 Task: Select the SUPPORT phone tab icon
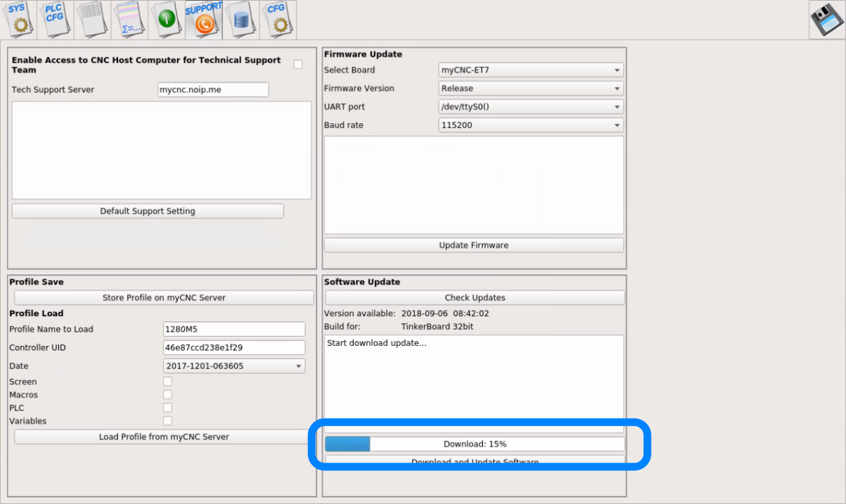coord(203,19)
